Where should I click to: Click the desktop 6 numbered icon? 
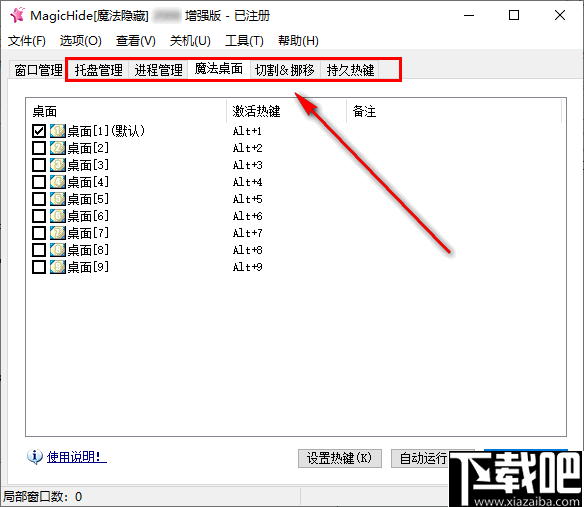58,216
